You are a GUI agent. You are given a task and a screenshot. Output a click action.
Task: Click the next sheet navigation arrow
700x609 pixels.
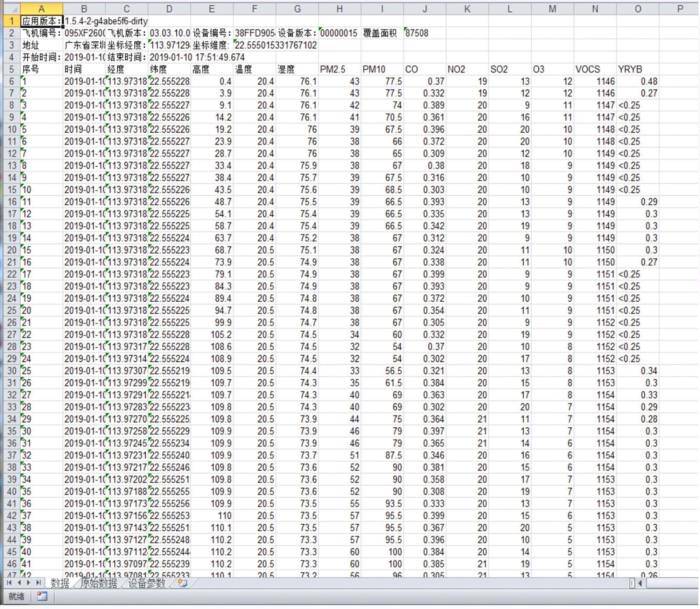pyautogui.click(x=29, y=583)
